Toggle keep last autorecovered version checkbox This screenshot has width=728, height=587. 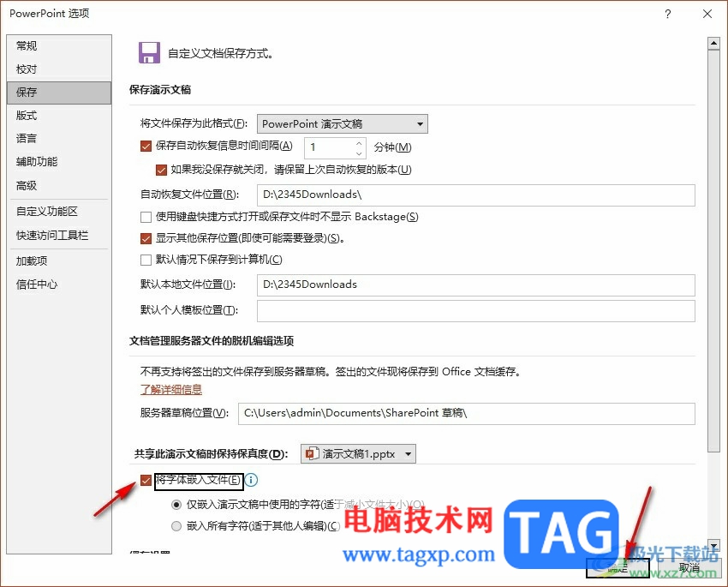[161, 170]
